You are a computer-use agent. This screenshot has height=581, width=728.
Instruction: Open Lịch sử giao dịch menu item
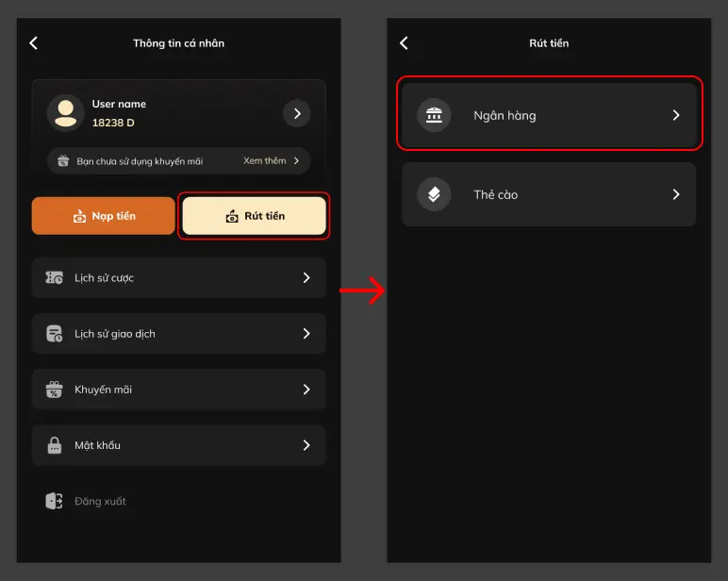[179, 334]
